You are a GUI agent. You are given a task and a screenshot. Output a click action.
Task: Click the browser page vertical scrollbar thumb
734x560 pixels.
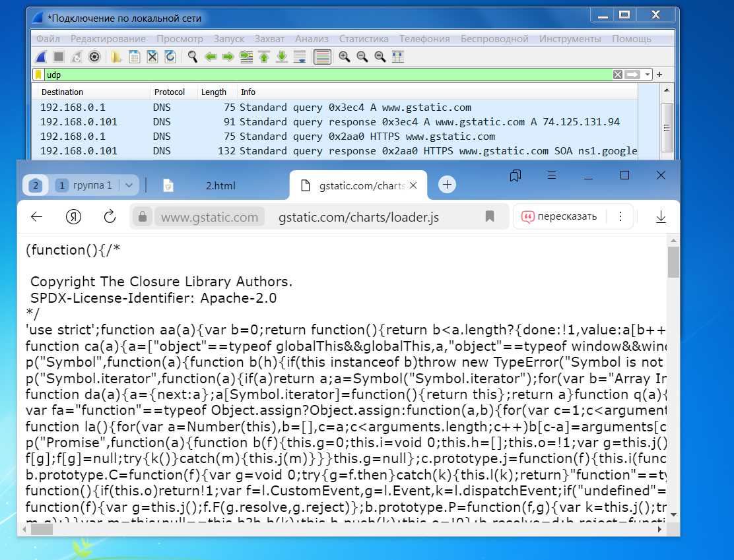pos(673,262)
